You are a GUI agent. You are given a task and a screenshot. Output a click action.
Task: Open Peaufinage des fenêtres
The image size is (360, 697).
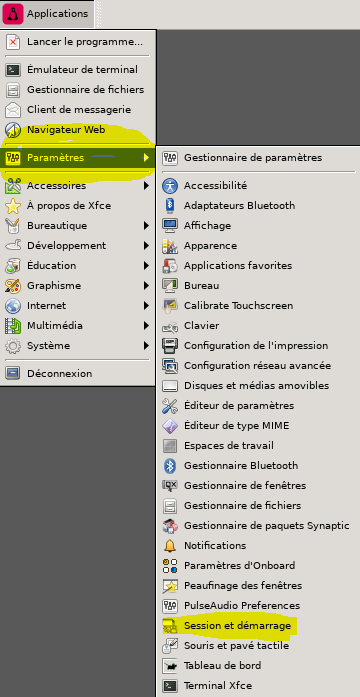pyautogui.click(x=259, y=585)
